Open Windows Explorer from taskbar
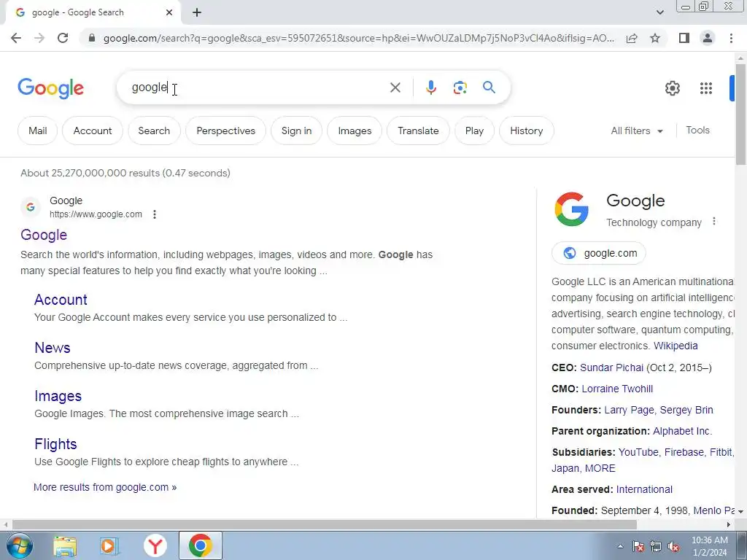 tap(65, 546)
